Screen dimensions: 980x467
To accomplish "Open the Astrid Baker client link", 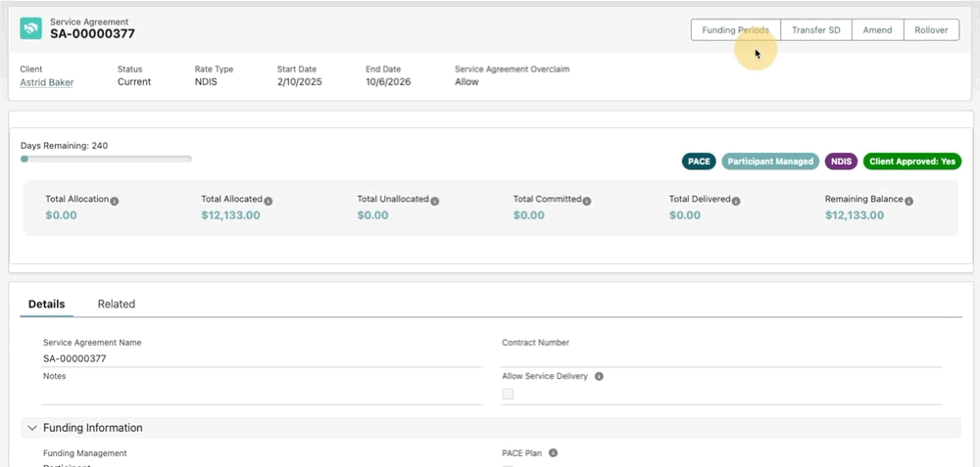I will pyautogui.click(x=46, y=82).
